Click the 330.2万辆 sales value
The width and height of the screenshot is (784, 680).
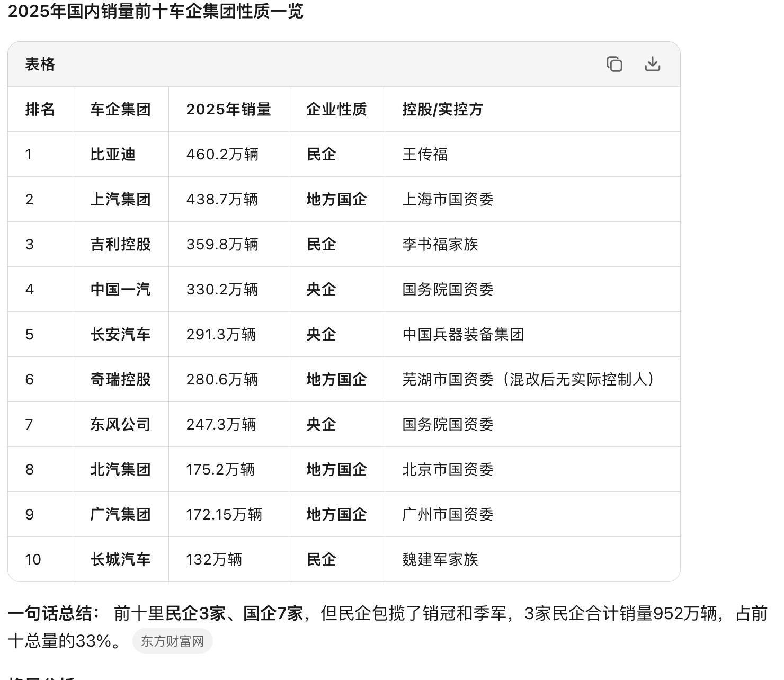pyautogui.click(x=222, y=289)
